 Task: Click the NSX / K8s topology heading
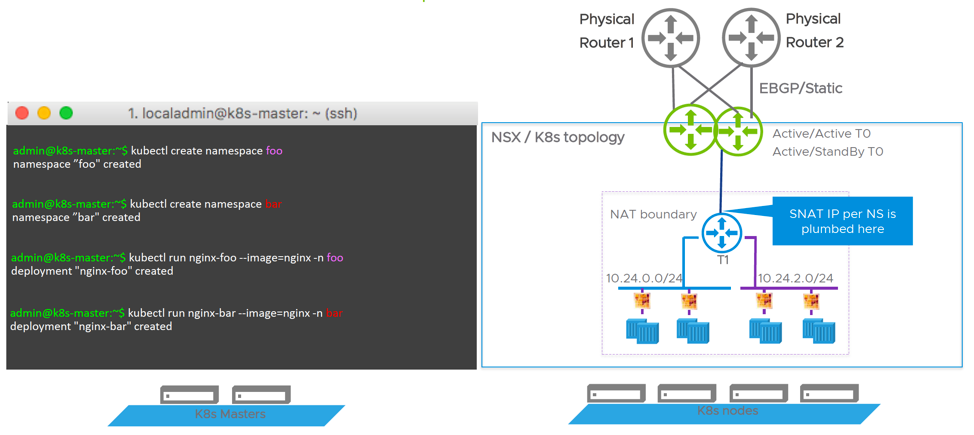click(x=557, y=137)
